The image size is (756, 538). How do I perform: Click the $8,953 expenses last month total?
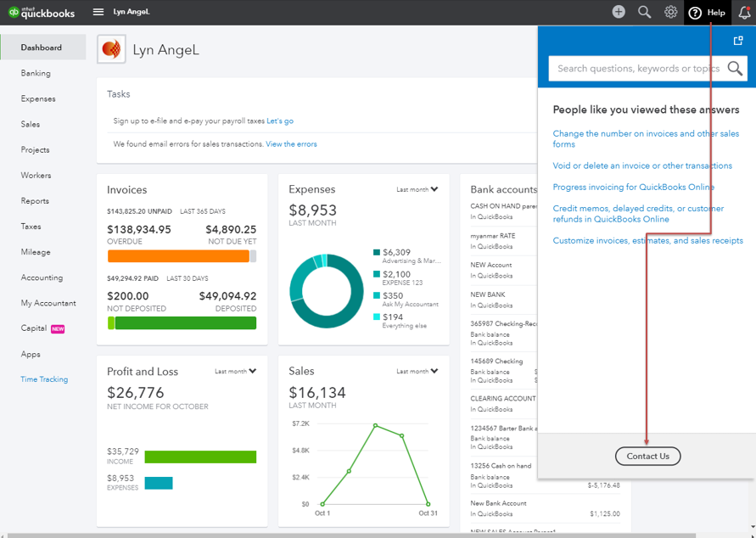coord(312,210)
